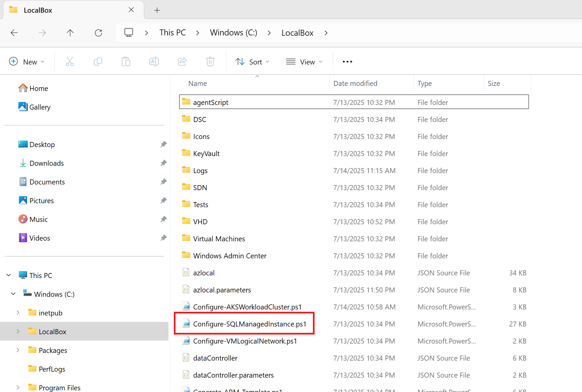Open a new tab with plus button
582x392 pixels.
coord(157,10)
